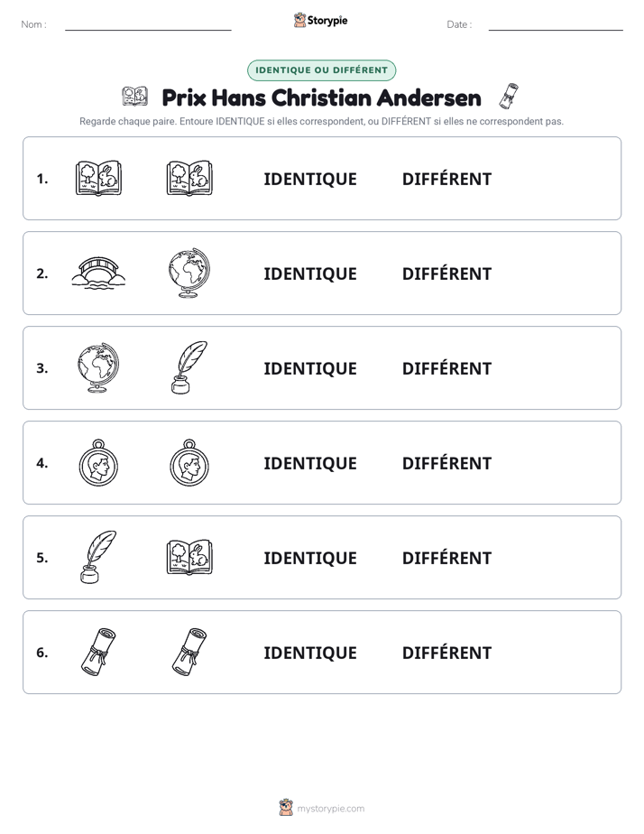
Task: Select DIFFÉRENT for row 3
Action: (446, 368)
